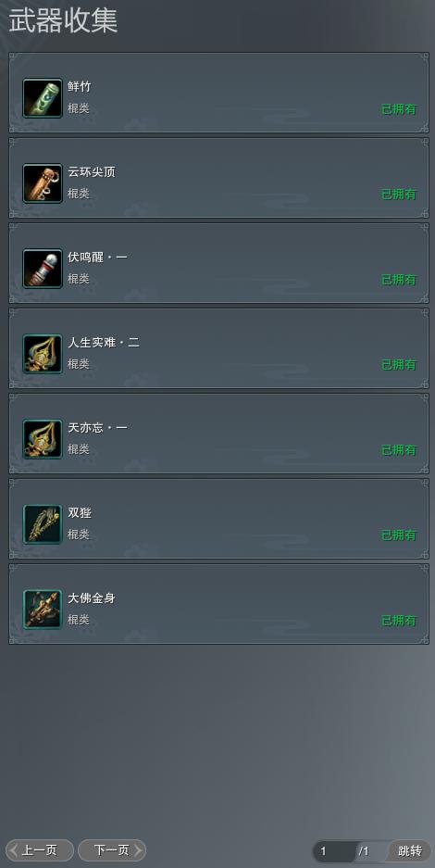
Task: Open the 伏鸣醒·一 staff icon
Action: (x=43, y=269)
